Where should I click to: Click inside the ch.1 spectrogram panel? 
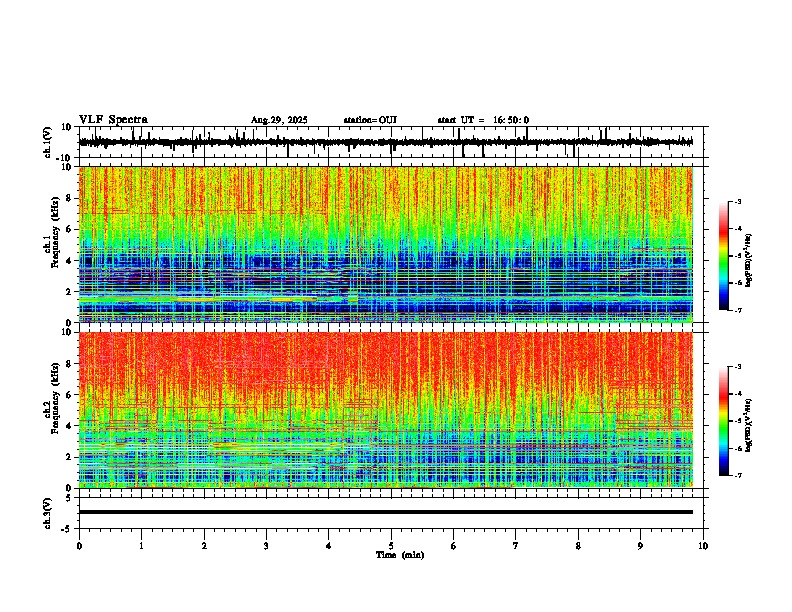coord(386,244)
